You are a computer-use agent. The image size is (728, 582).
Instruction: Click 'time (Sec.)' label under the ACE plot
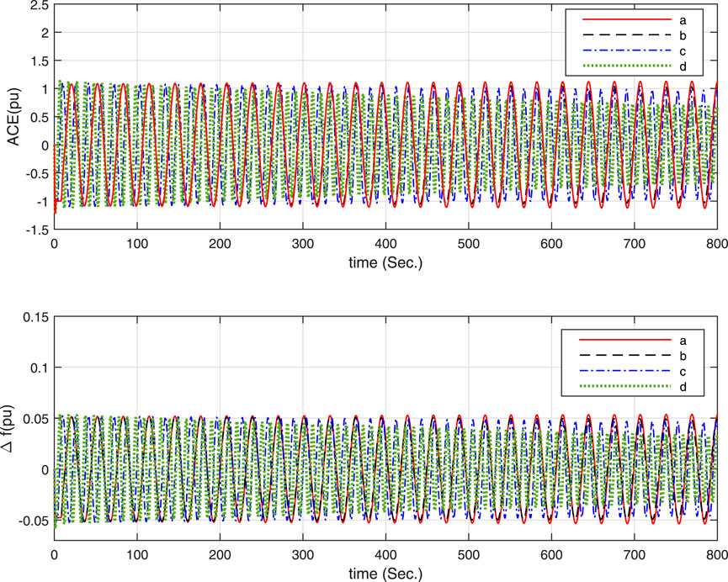(x=385, y=262)
